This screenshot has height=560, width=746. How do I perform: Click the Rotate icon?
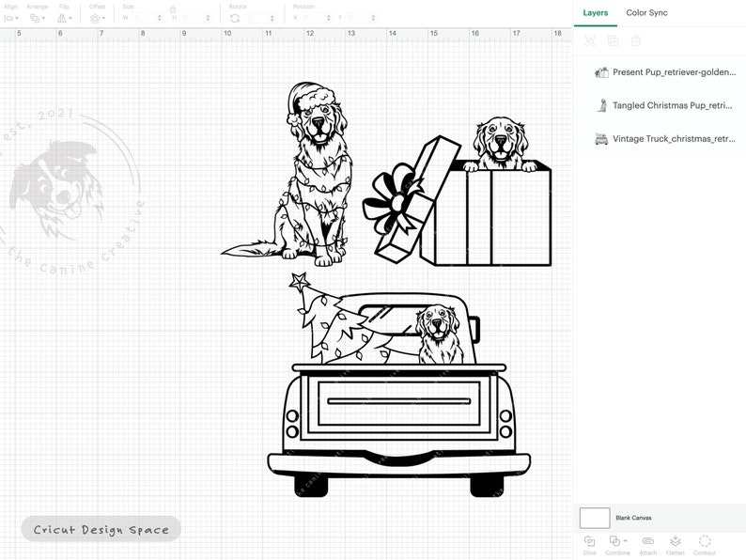(235, 18)
